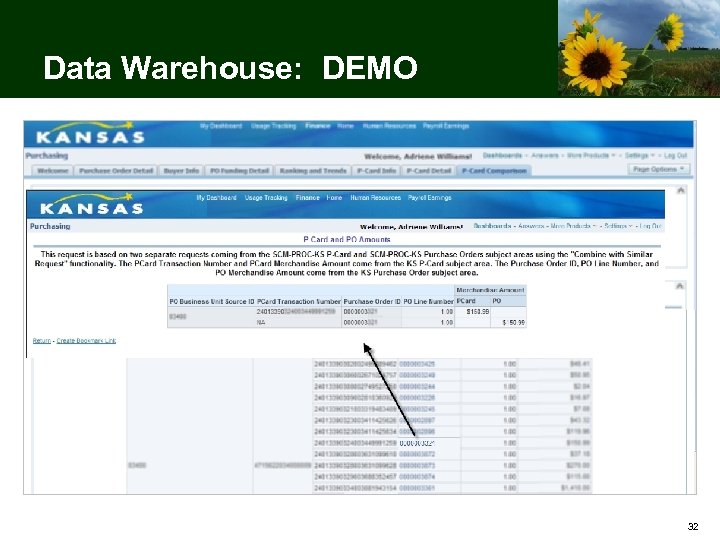Click the $270.00 amount in background table

(x=578, y=466)
